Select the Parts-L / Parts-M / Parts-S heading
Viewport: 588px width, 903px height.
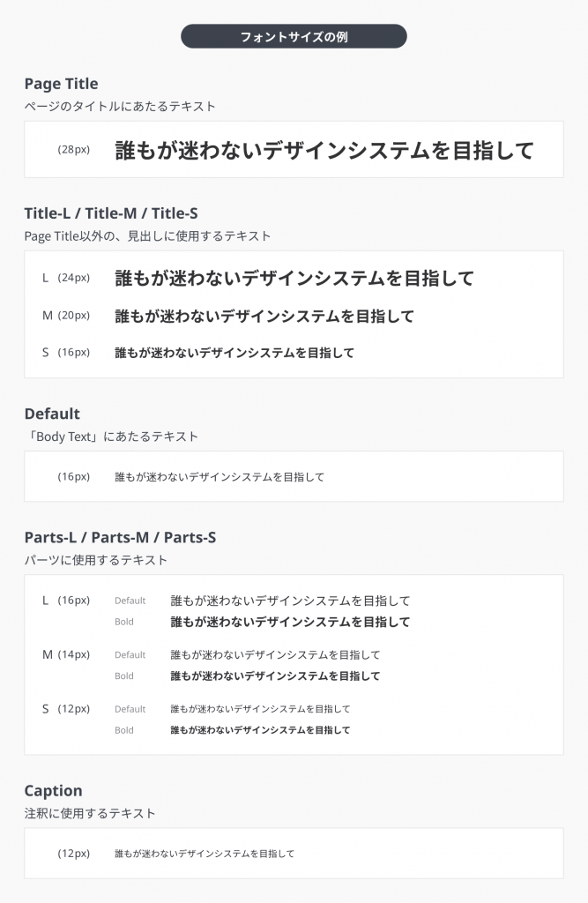[120, 537]
